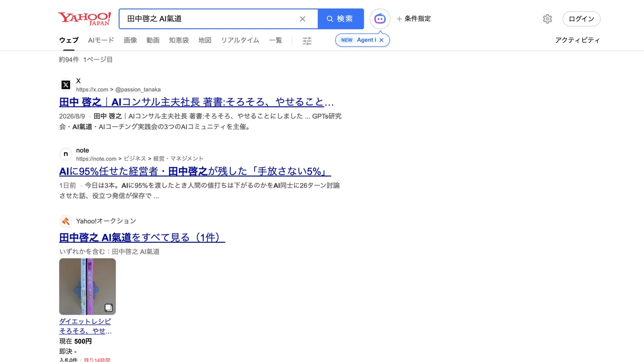This screenshot has width=644, height=362.
Task: Open the search filter sliders icon
Action: 307,41
